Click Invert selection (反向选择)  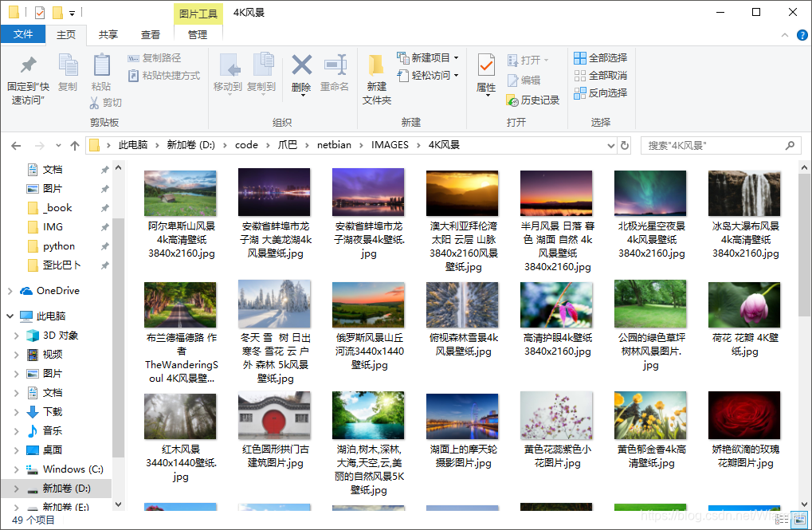point(601,93)
